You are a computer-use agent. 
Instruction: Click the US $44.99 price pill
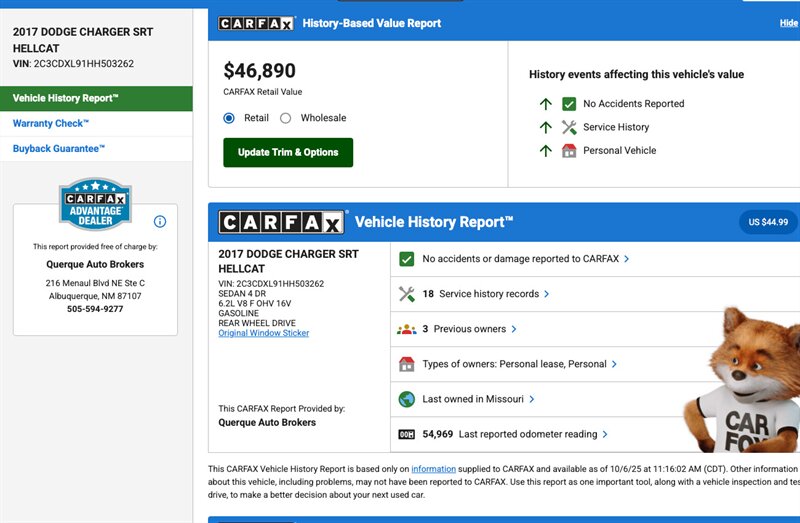[x=767, y=222]
